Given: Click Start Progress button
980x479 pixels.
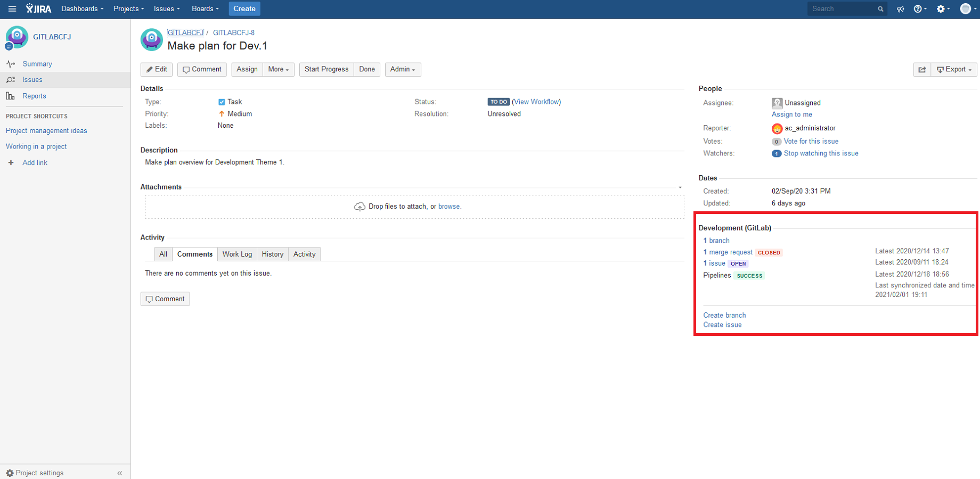Looking at the screenshot, I should point(326,70).
